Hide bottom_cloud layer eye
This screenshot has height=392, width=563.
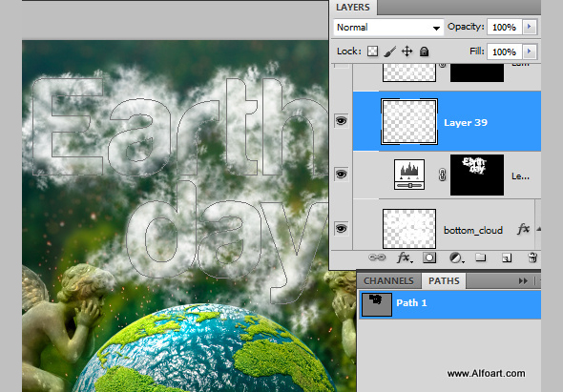(341, 229)
